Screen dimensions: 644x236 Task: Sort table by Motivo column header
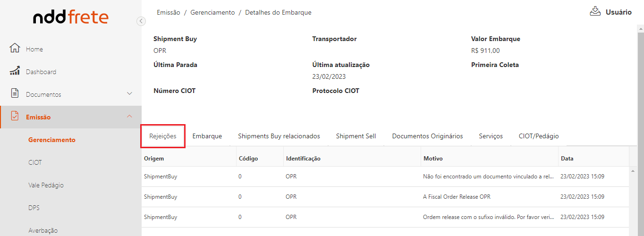[x=433, y=159]
